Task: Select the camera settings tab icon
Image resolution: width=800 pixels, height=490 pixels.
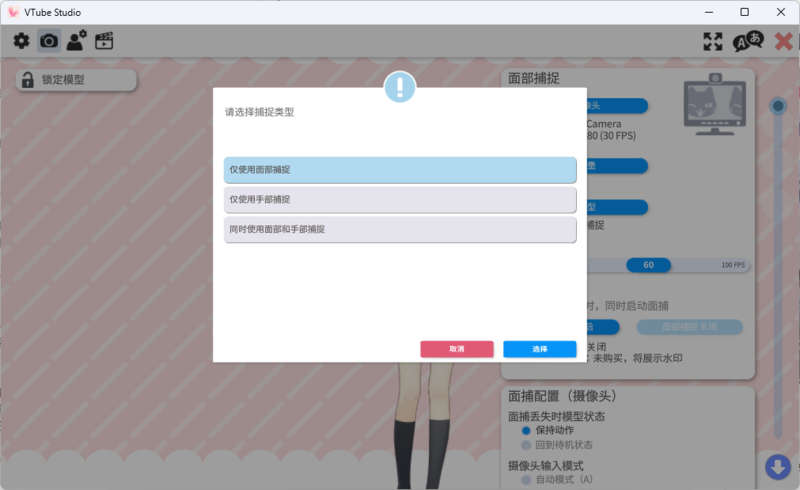Action: click(x=49, y=41)
